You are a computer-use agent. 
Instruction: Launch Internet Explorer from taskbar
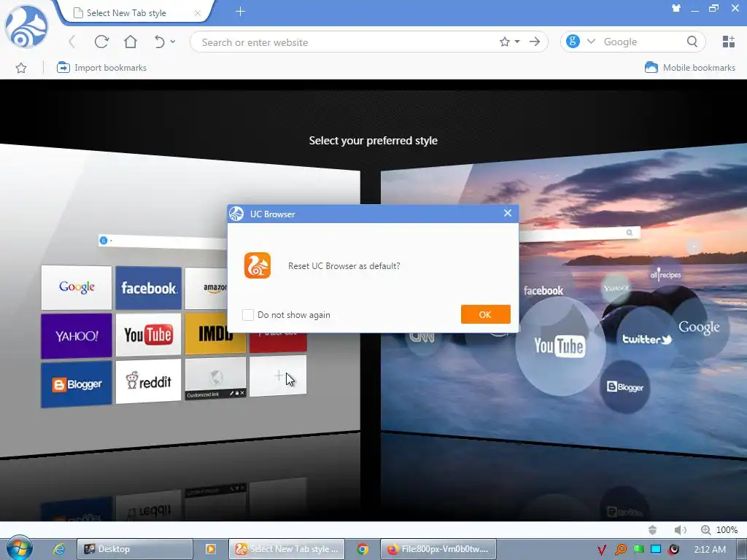coord(58,549)
